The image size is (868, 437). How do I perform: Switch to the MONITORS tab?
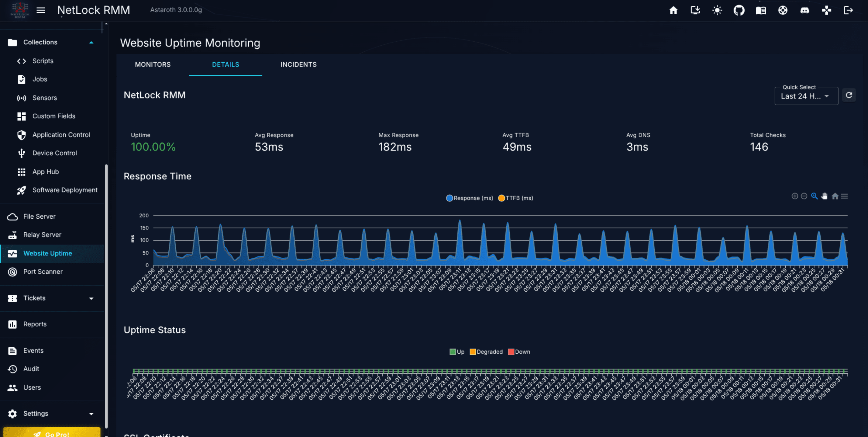pyautogui.click(x=153, y=64)
